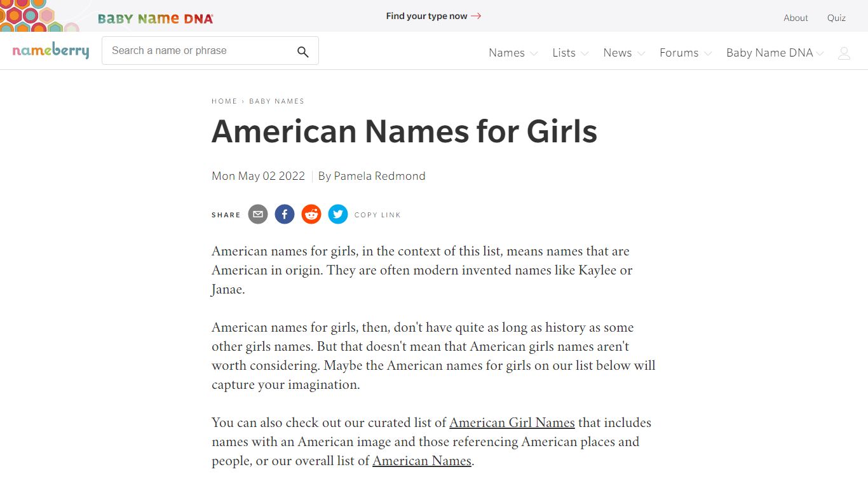Share on Twitter icon
Viewport: 868px width, 488px height.
pyautogui.click(x=338, y=215)
